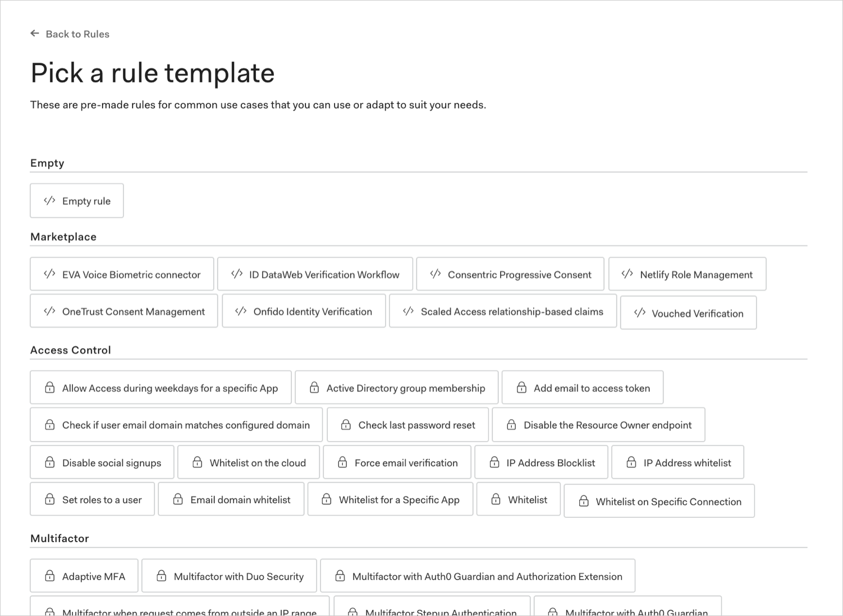
Task: Select the Active Directory group membership template
Action: coord(396,387)
